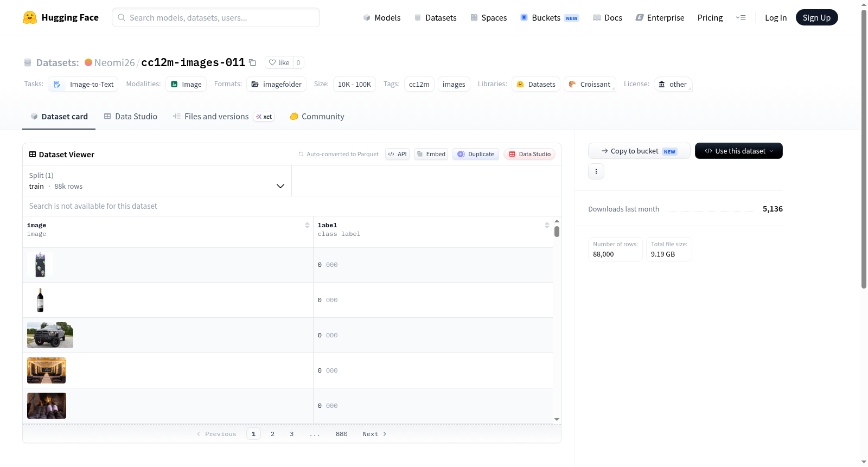Open the Use this dataset dropdown
This screenshot has height=467, width=868.
738,151
